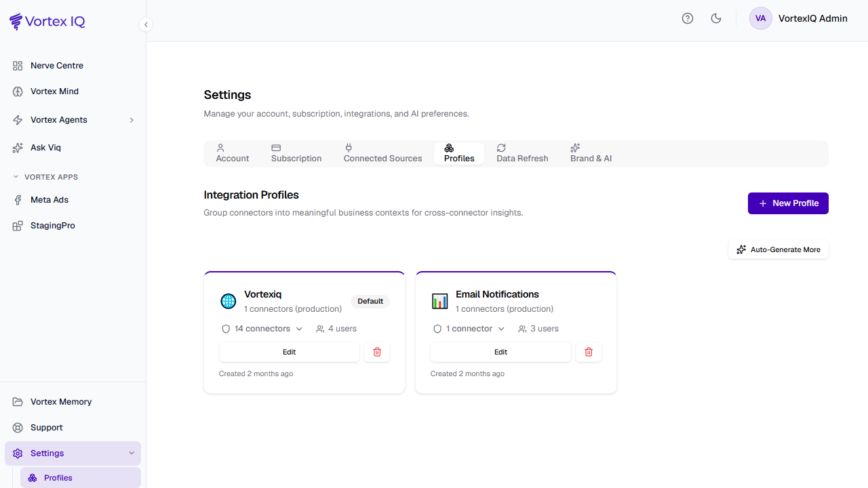Image resolution: width=868 pixels, height=488 pixels.
Task: Open Vortex Memory in the sidebar
Action: click(x=73, y=402)
